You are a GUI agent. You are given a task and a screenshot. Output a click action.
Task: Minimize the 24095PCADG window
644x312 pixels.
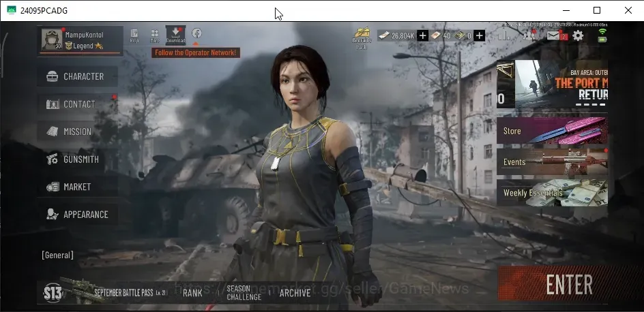click(566, 10)
